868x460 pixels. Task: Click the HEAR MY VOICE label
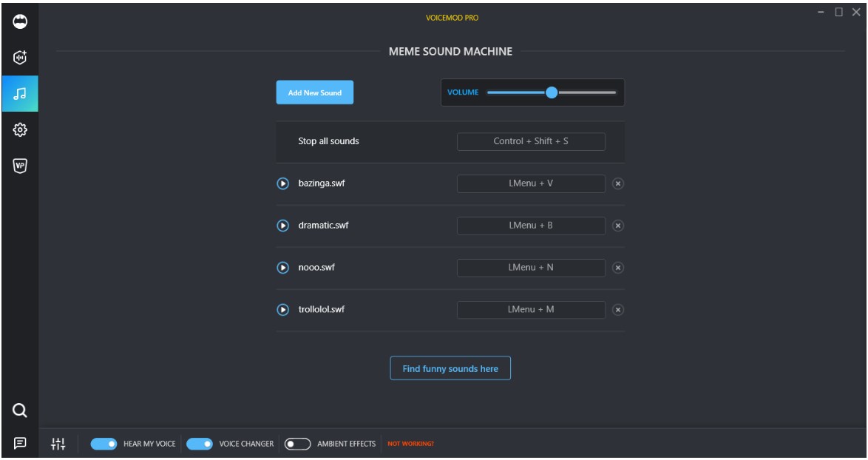click(x=149, y=444)
